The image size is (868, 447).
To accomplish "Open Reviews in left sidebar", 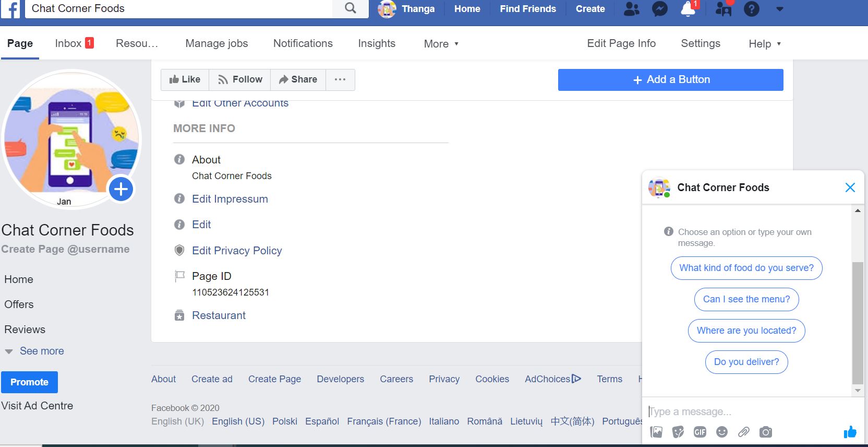I will tap(25, 330).
